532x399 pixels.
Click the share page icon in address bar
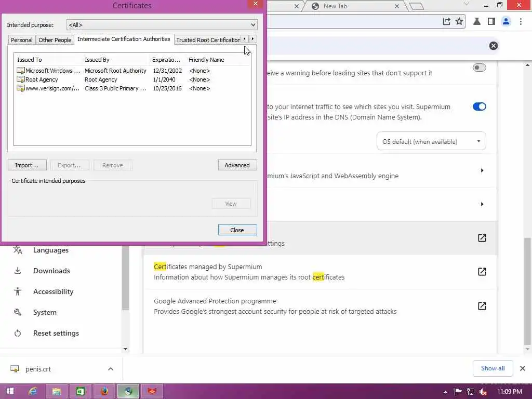(x=446, y=21)
